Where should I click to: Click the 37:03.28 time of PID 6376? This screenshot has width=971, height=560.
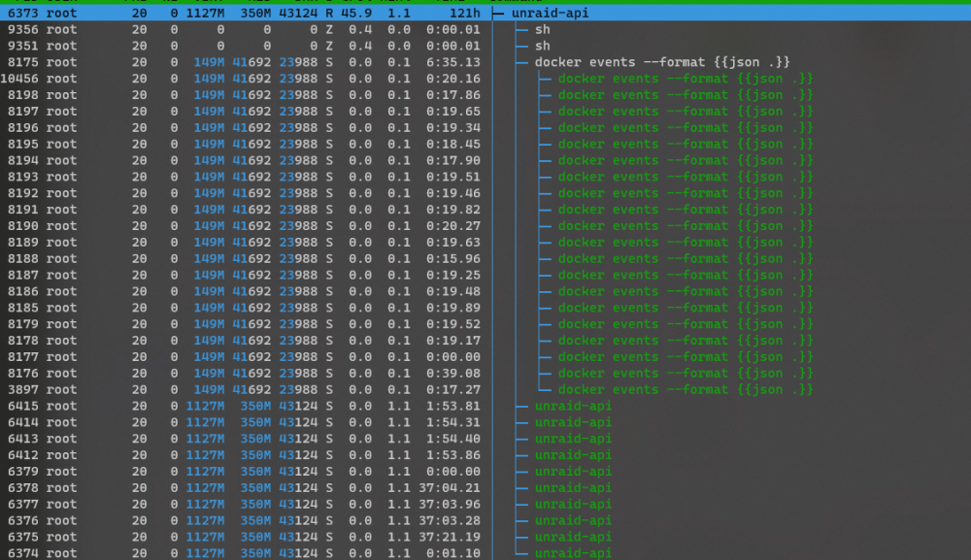tap(449, 521)
